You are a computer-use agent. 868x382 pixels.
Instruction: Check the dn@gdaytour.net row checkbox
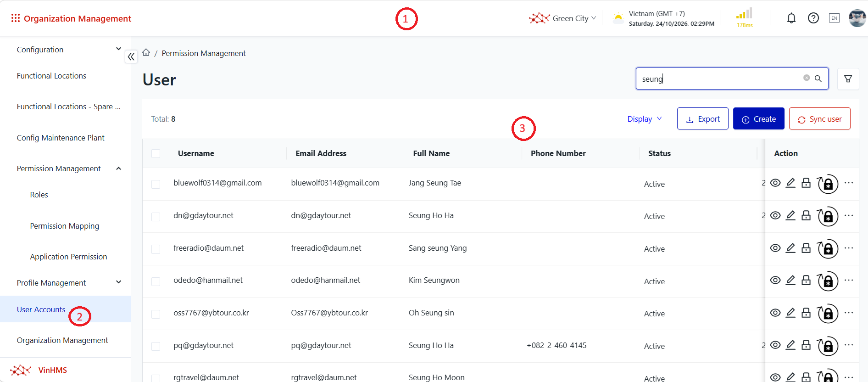coord(156,217)
